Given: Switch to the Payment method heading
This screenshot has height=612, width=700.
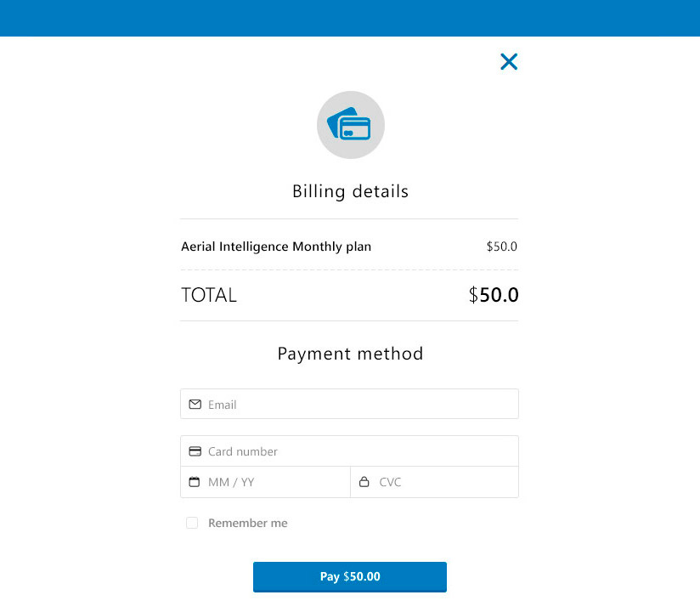Looking at the screenshot, I should click(x=350, y=354).
